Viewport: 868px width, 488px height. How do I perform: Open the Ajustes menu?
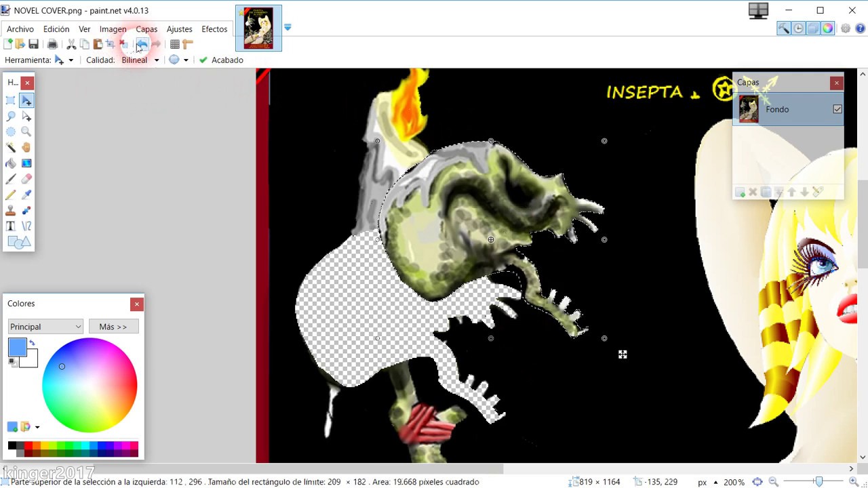[x=180, y=29]
